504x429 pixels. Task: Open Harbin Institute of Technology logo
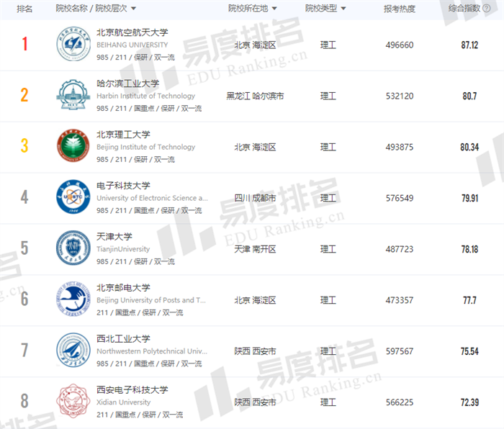tap(73, 95)
